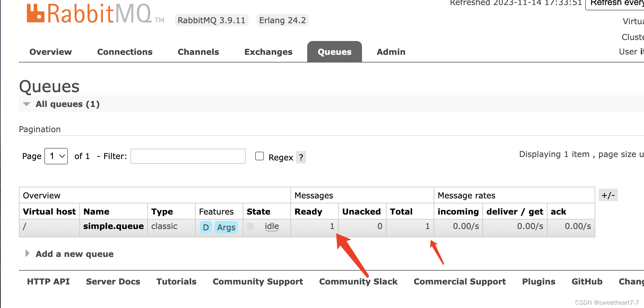The width and height of the screenshot is (644, 308).
Task: Click the Args feature badge
Action: click(226, 227)
